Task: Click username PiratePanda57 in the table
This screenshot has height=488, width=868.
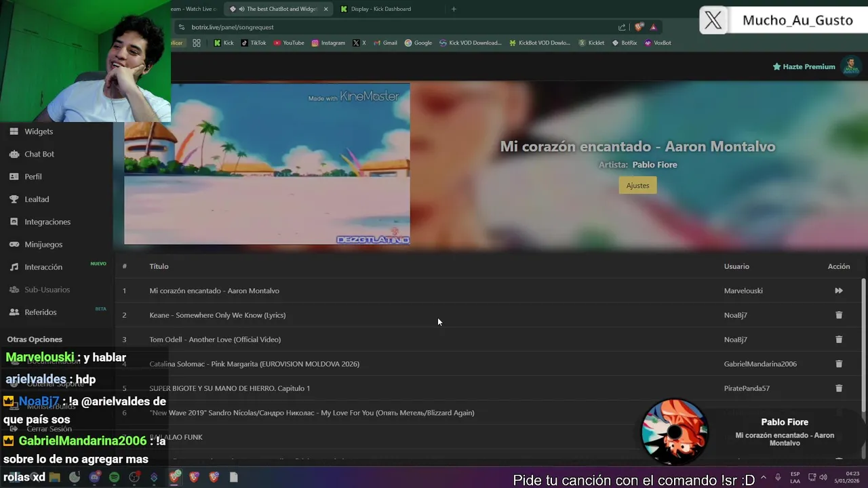Action: tap(747, 388)
